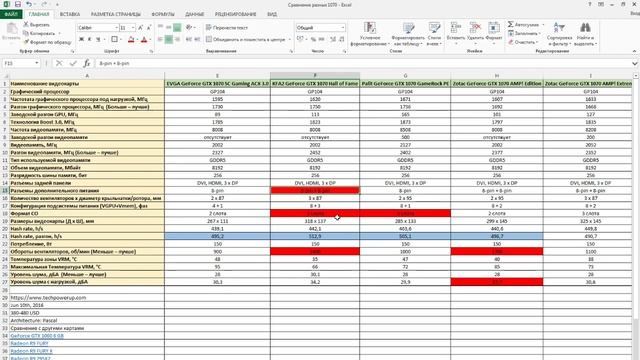Image resolution: width=640 pixels, height=360 pixels.
Task: Insert cells using Вставить in Cells group
Action: click(456, 32)
